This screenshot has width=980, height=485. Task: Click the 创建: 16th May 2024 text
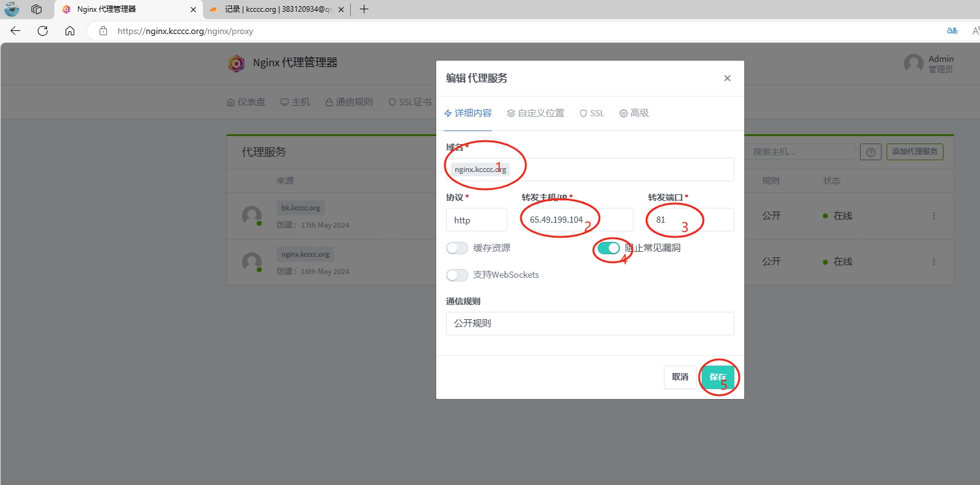(x=313, y=272)
